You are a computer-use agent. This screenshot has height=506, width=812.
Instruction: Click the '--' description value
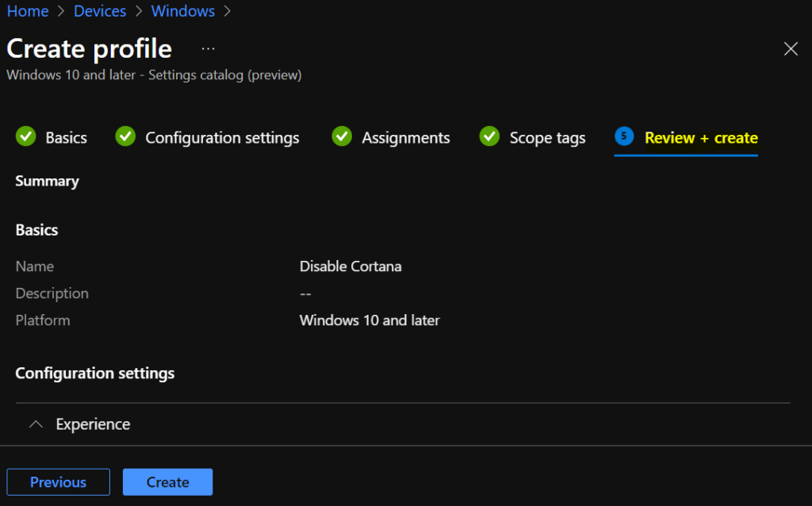305,293
